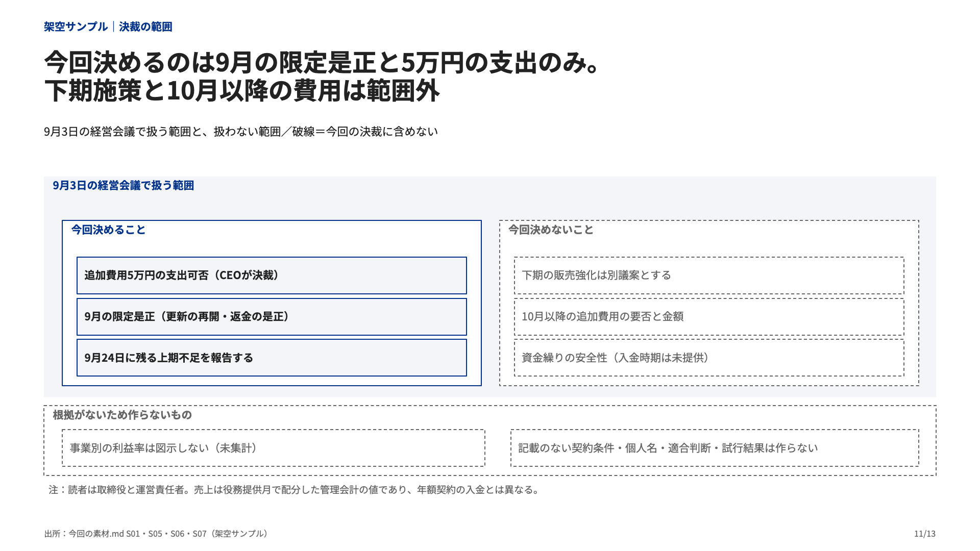Select the 9月24日に残る上期不足を報告する box
980x551 pixels.
[272, 358]
